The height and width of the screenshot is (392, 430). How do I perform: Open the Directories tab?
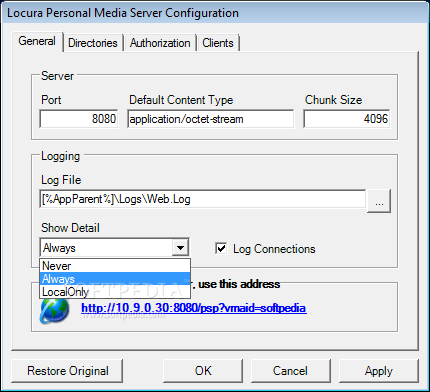pyautogui.click(x=93, y=43)
